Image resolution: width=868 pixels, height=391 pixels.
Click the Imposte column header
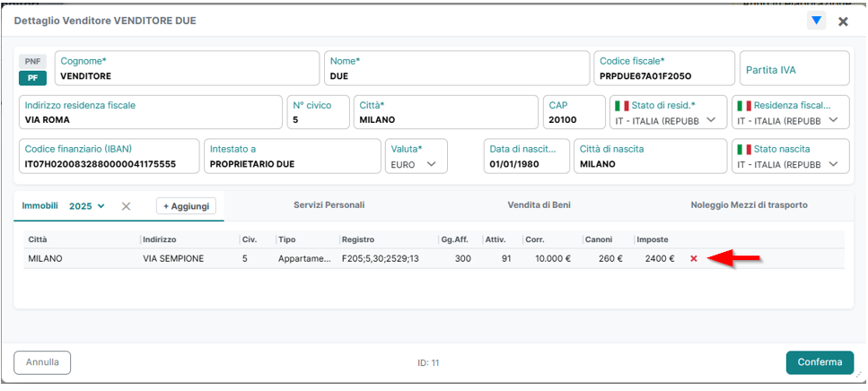pos(653,240)
